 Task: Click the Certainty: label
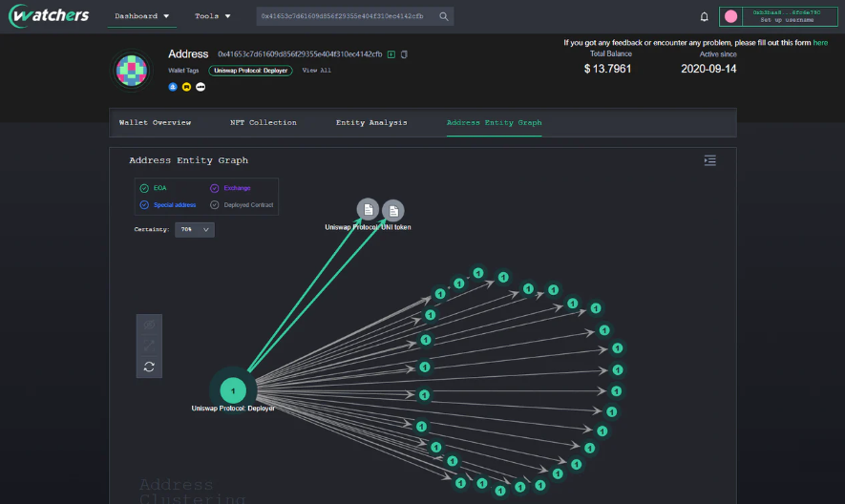152,230
